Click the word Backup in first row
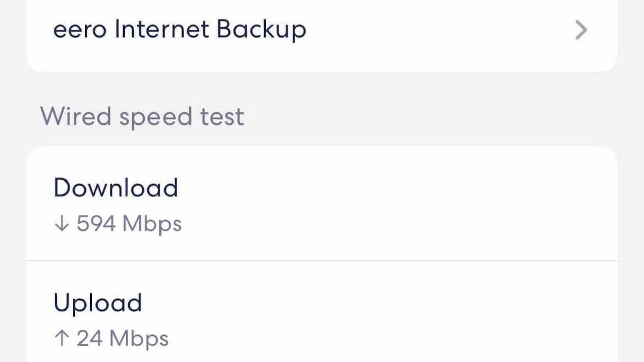 (x=261, y=29)
